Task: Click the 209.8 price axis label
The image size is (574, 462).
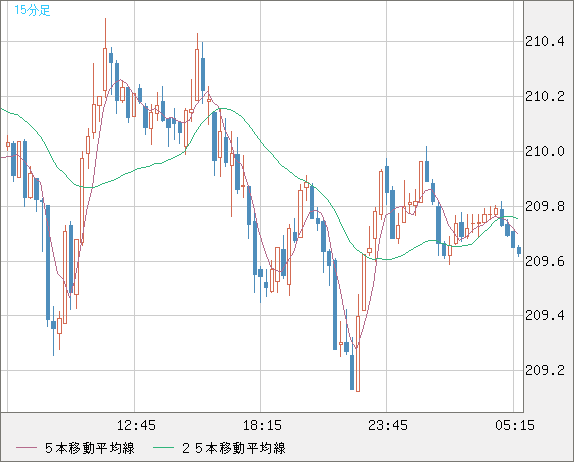Action: [x=545, y=206]
